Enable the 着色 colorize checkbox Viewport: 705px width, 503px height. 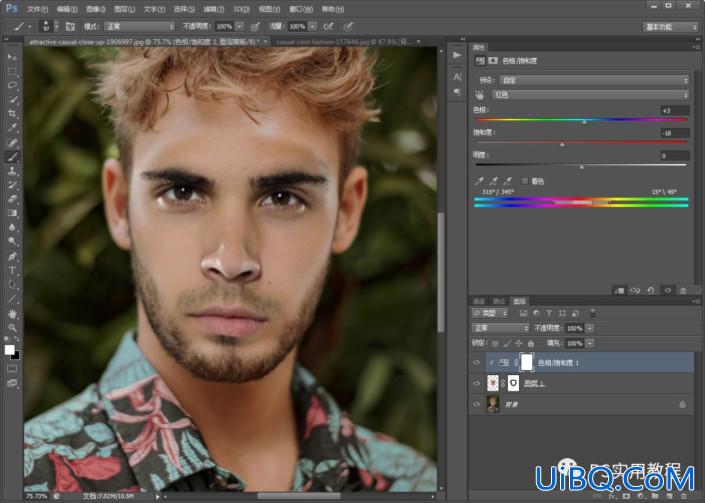525,181
